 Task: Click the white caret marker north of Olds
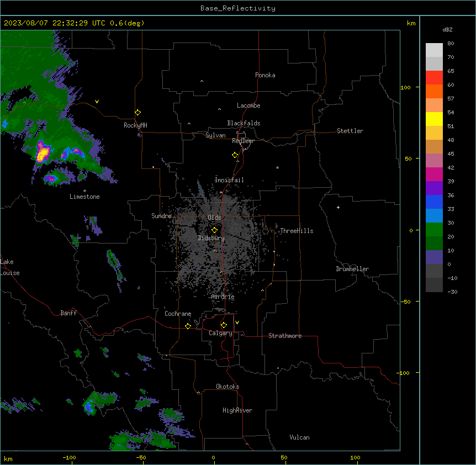coord(221,192)
